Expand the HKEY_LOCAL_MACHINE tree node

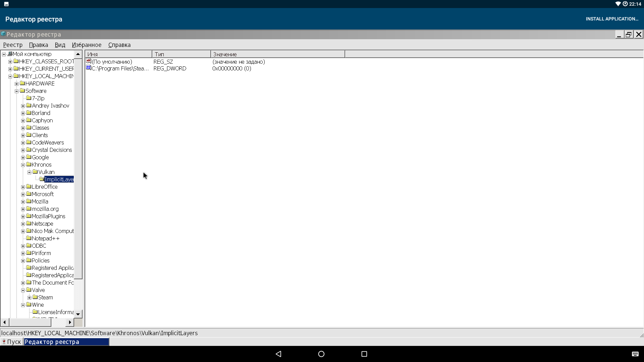click(x=10, y=76)
